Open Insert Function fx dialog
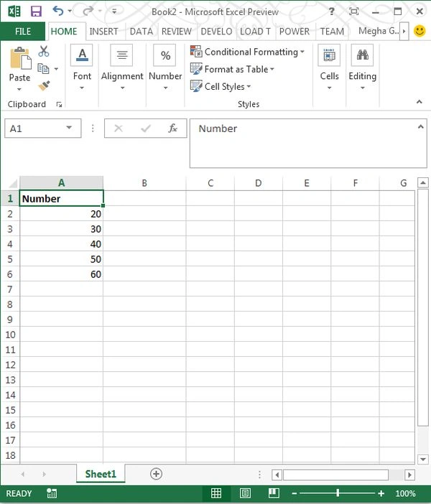 [172, 129]
